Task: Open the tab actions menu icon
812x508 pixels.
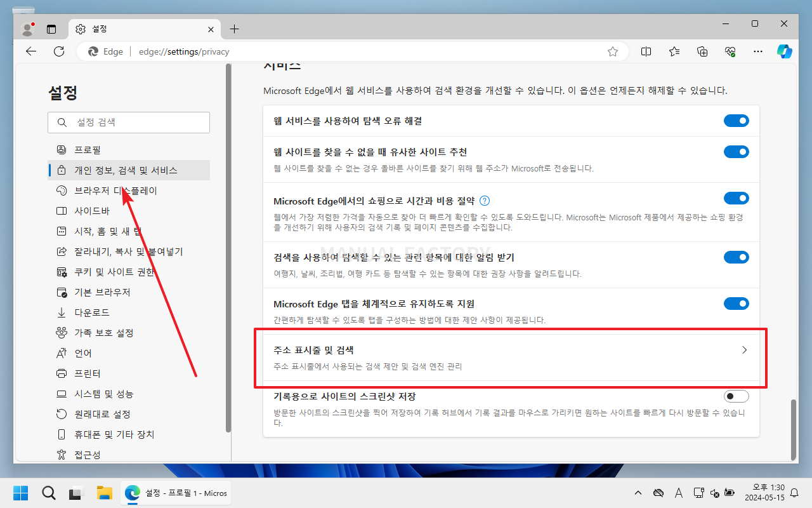Action: coord(51,29)
